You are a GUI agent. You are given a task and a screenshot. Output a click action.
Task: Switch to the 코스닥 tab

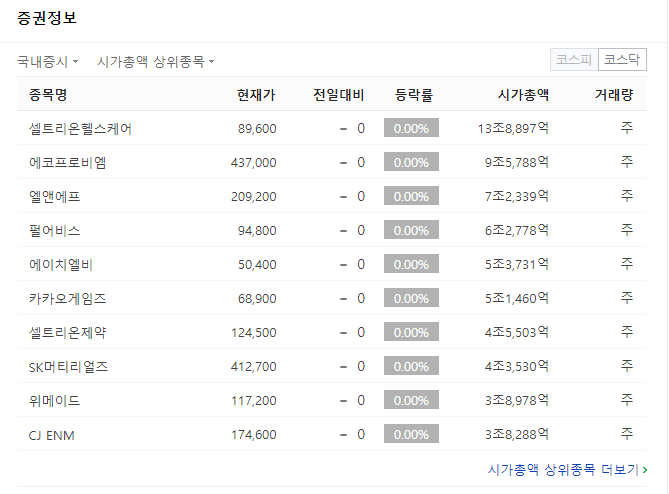click(x=622, y=59)
